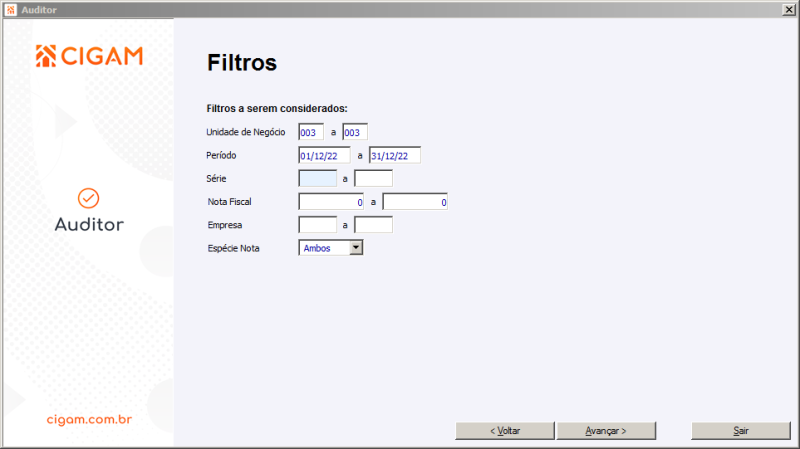Click the Auditor title bar app icon
800x449 pixels.
pyautogui.click(x=11, y=10)
